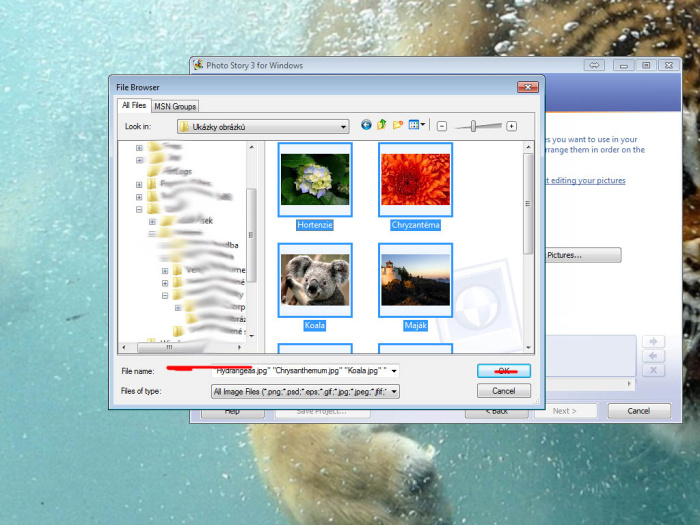The image size is (700, 525).
Task: Click the thumbnail size slider handle
Action: point(473,126)
